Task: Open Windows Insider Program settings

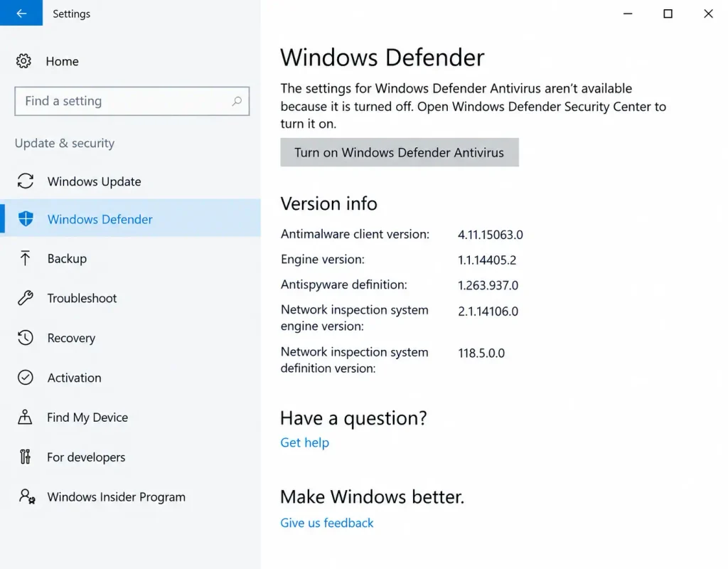Action: coord(116,497)
